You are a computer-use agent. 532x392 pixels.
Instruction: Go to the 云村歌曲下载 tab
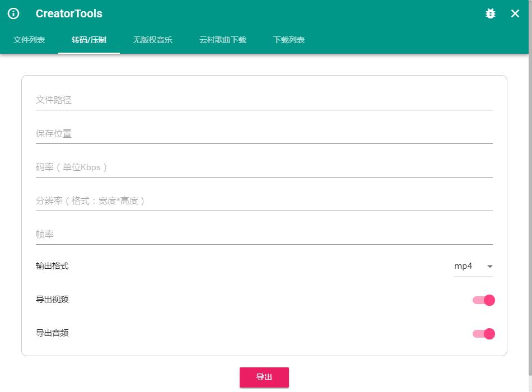pos(222,40)
